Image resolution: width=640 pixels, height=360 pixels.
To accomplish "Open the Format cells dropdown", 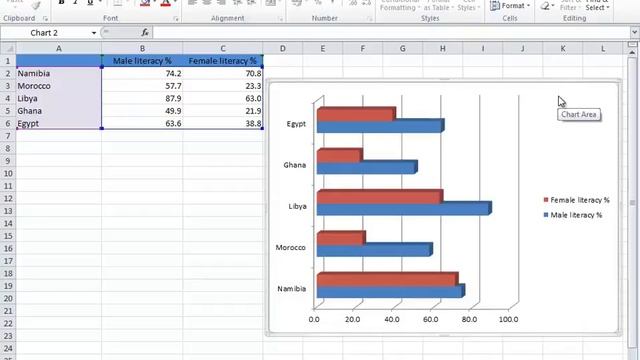I will (x=510, y=6).
